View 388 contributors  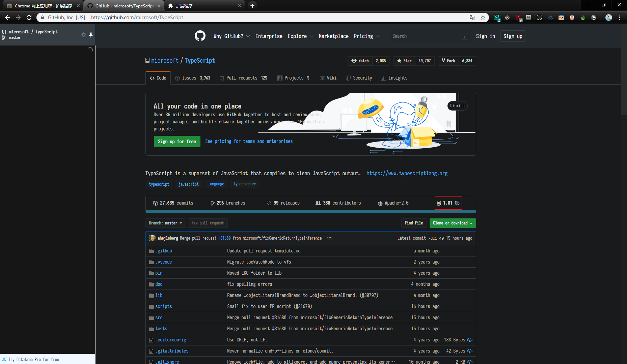click(338, 203)
